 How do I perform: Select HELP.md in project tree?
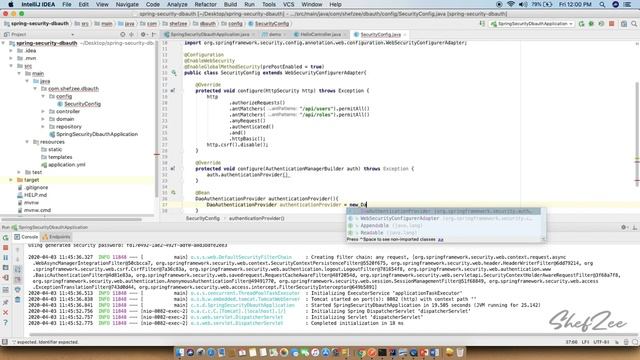pos(36,195)
